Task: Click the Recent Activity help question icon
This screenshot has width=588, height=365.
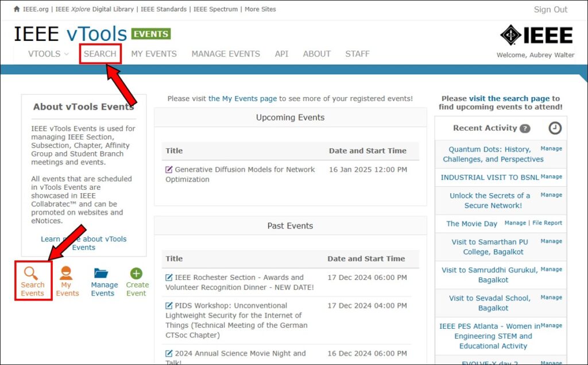Action: point(525,128)
